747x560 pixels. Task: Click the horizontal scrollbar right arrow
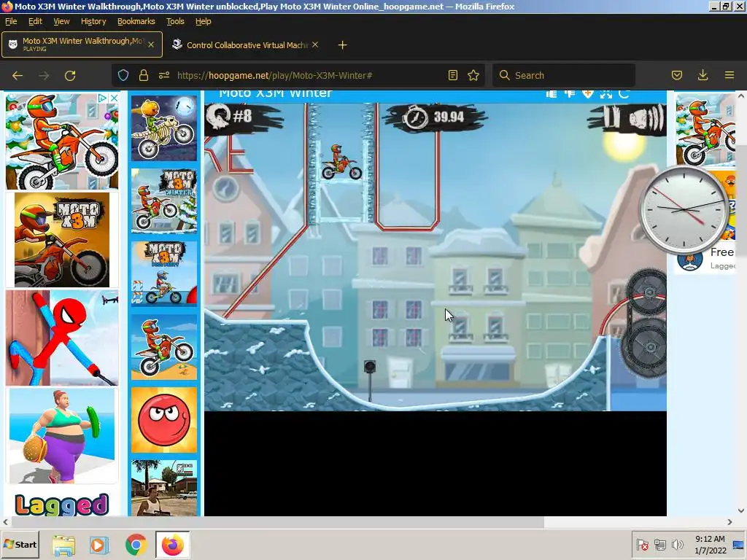[x=729, y=522]
